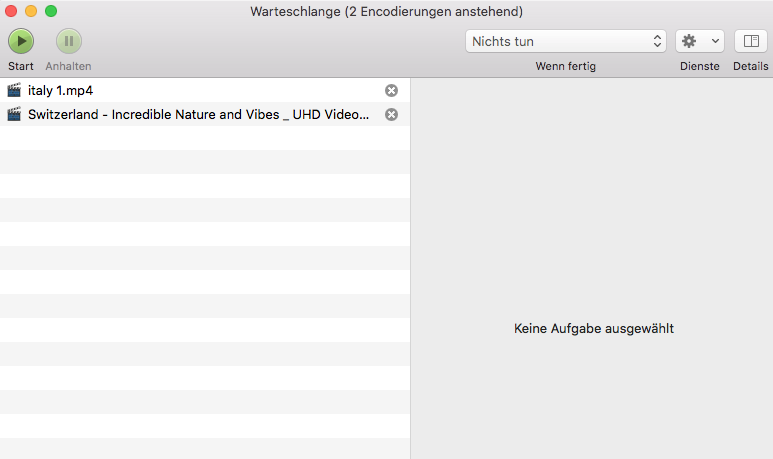Select the Switzerland UHD video queue entry
773x459 pixels.
(x=198, y=114)
